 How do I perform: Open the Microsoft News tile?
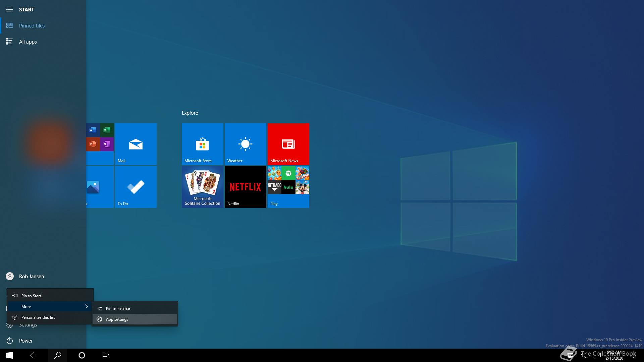pyautogui.click(x=288, y=144)
